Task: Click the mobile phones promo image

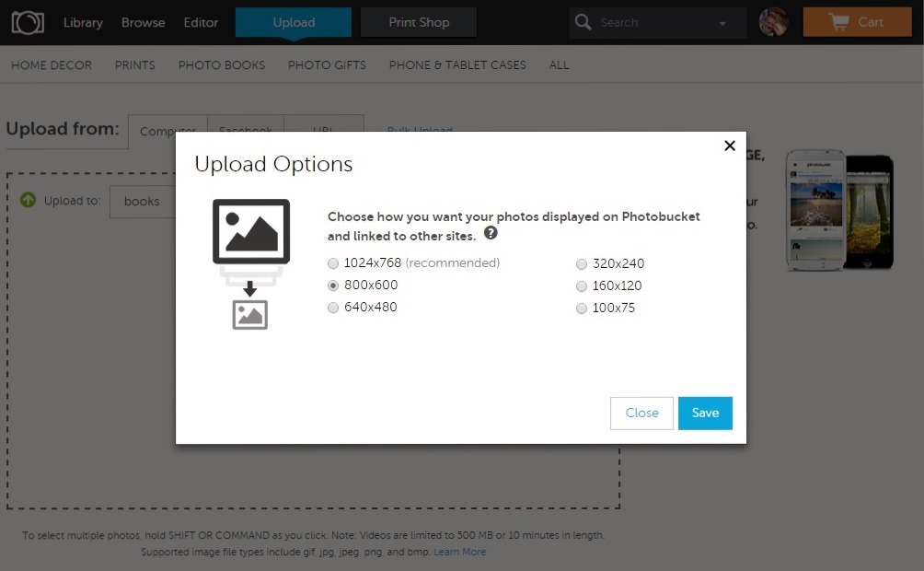Action: [x=838, y=212]
